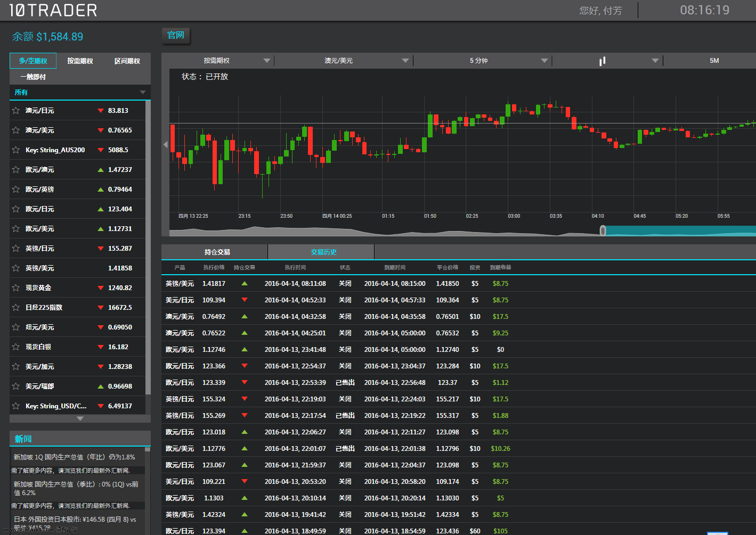
Task: Click favorite star for 纽元/美元
Action: [16, 327]
